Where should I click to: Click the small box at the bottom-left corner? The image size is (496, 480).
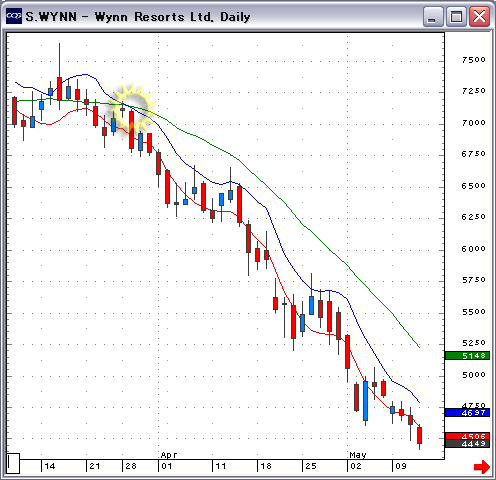(13, 463)
